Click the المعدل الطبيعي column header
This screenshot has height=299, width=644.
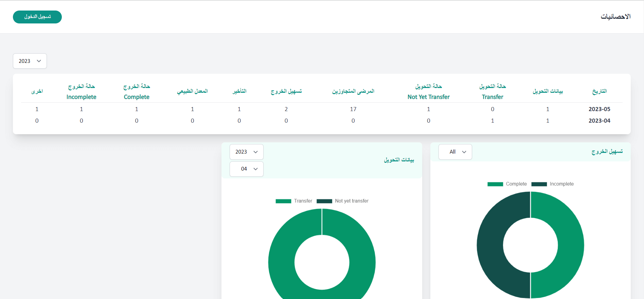192,91
